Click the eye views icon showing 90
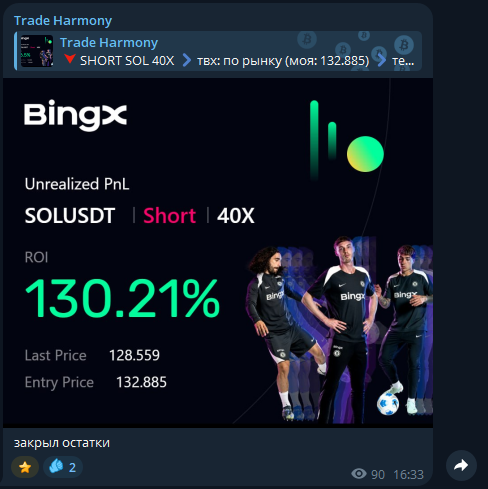The height and width of the screenshot is (489, 488). 359,473
